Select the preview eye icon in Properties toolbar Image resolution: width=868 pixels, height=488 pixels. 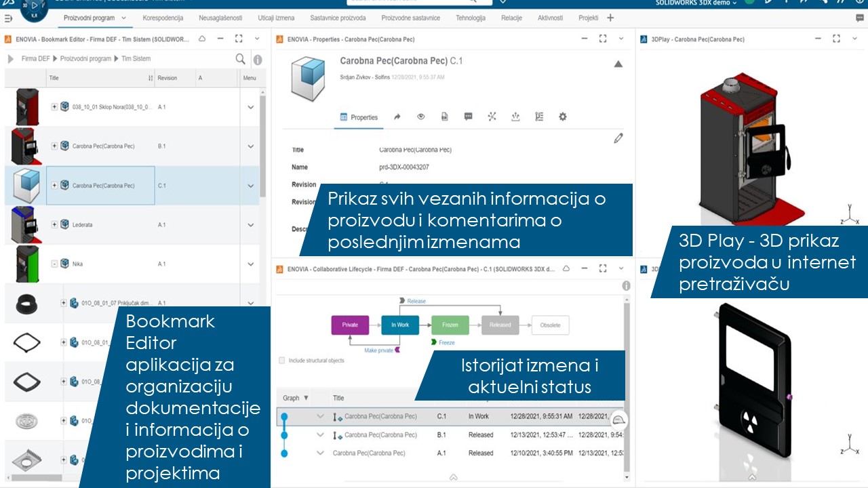pos(420,117)
